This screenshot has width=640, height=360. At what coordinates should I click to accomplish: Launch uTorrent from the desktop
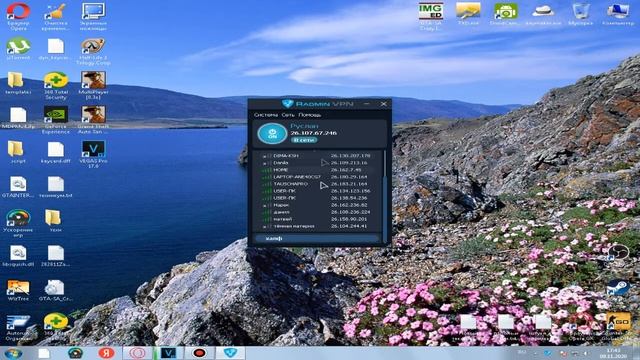tap(18, 49)
